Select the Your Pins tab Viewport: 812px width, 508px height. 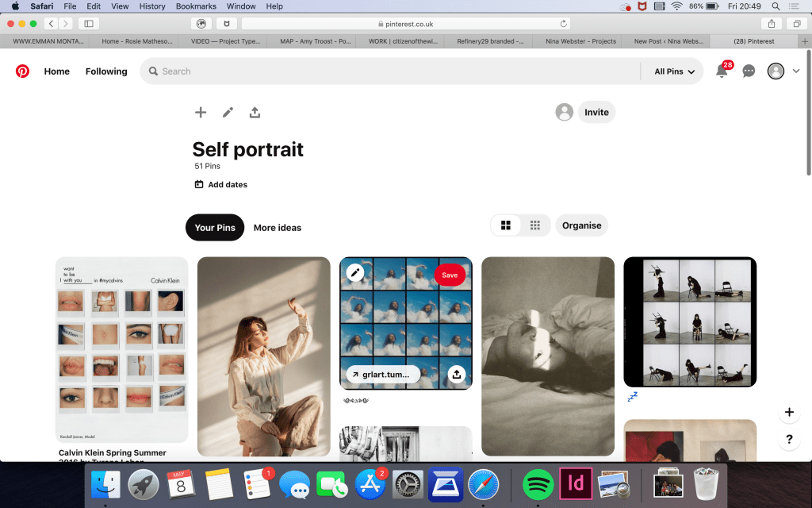click(x=215, y=228)
